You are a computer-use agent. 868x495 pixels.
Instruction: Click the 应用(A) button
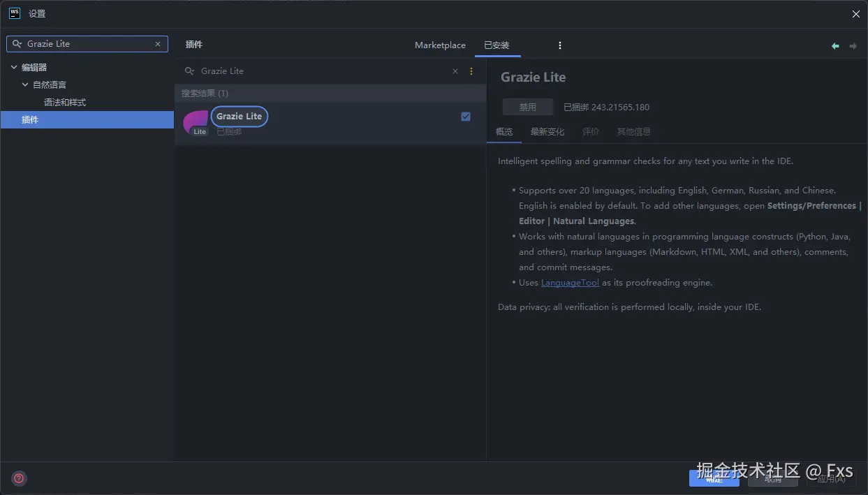click(x=831, y=478)
